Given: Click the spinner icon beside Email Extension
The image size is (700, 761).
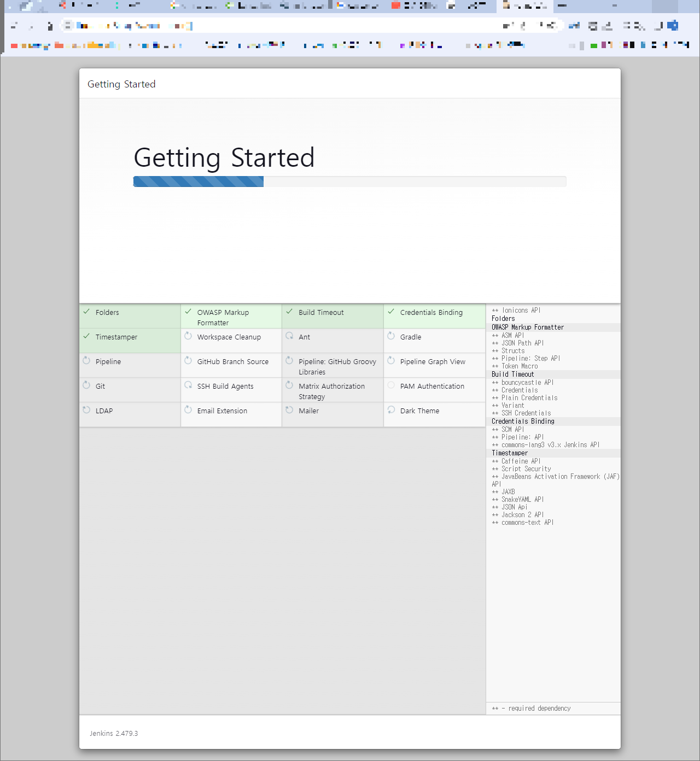Looking at the screenshot, I should pos(188,409).
